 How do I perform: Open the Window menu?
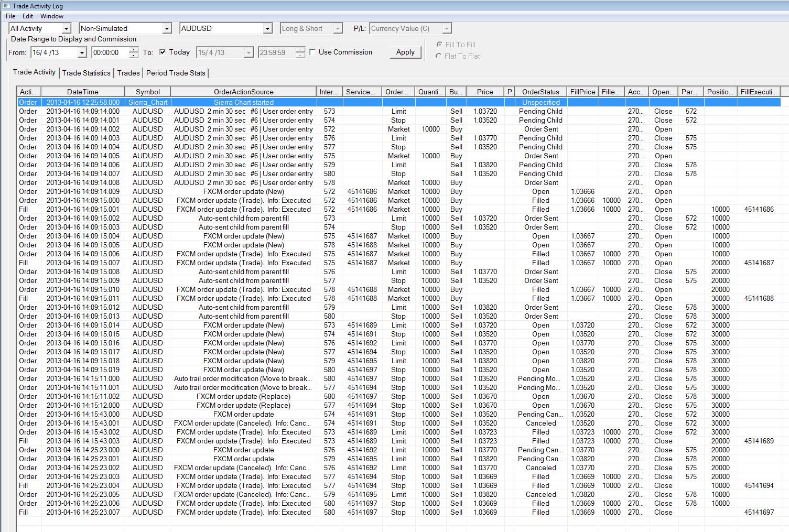tap(52, 16)
